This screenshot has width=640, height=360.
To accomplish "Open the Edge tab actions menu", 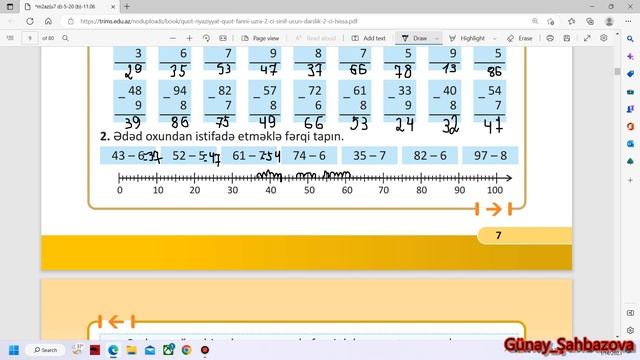I will tap(10, 7).
